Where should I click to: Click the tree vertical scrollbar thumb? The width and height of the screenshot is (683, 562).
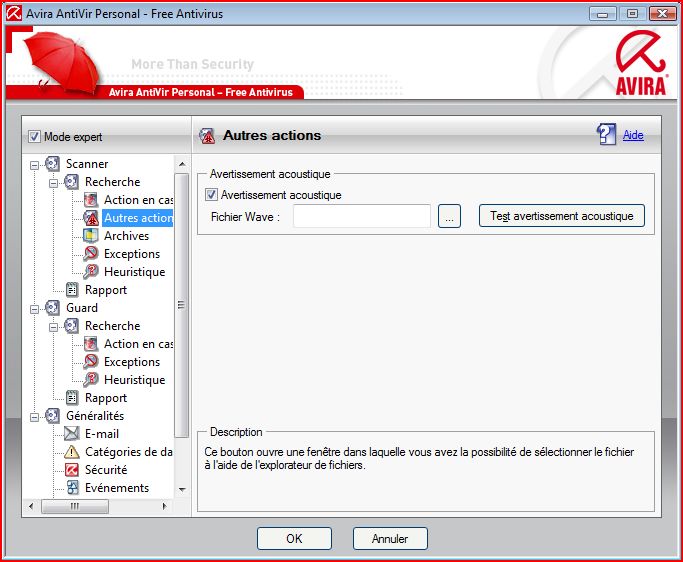click(x=182, y=305)
